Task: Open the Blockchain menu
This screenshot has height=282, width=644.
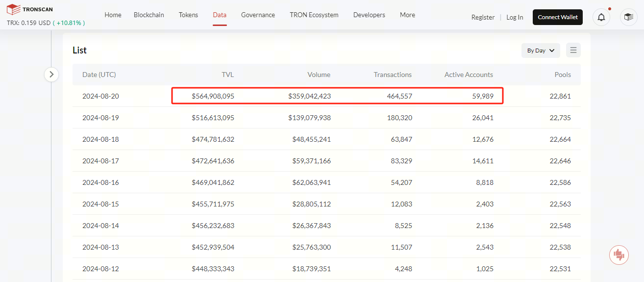Action: (149, 15)
